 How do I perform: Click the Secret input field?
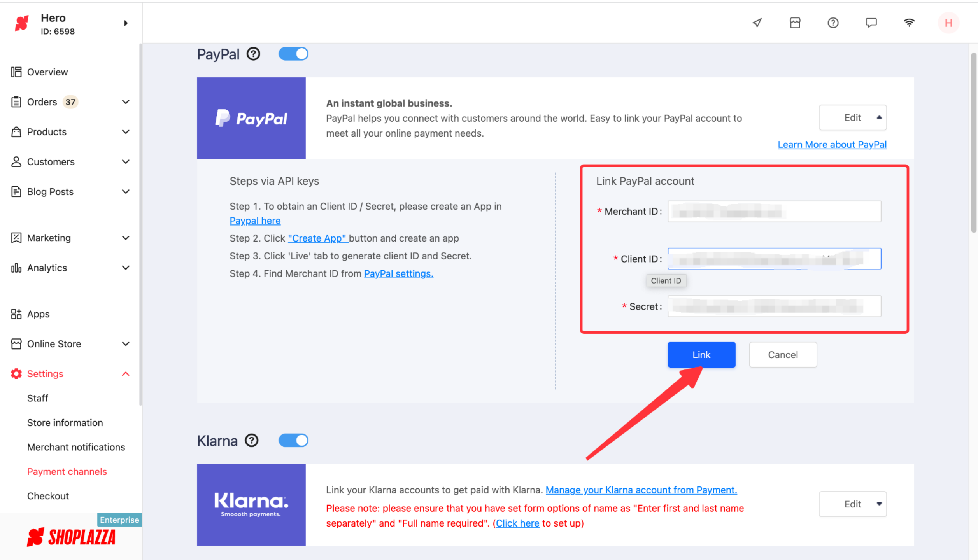[x=774, y=306]
